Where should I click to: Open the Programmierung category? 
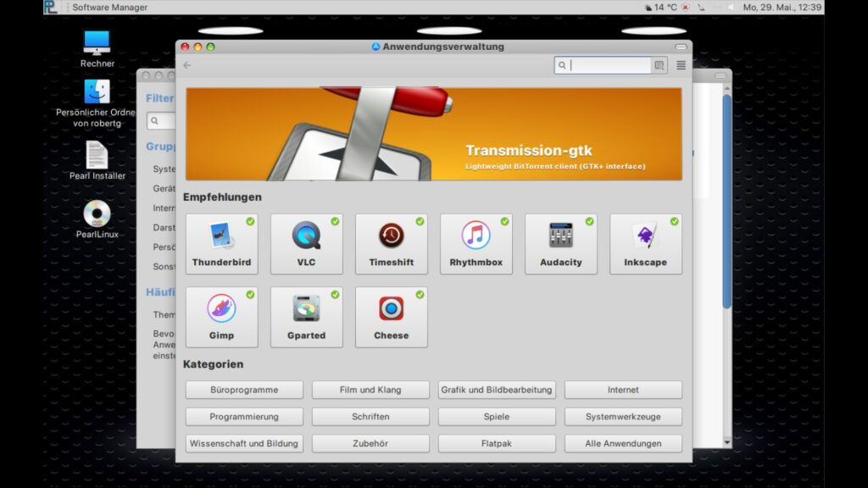[x=244, y=417]
